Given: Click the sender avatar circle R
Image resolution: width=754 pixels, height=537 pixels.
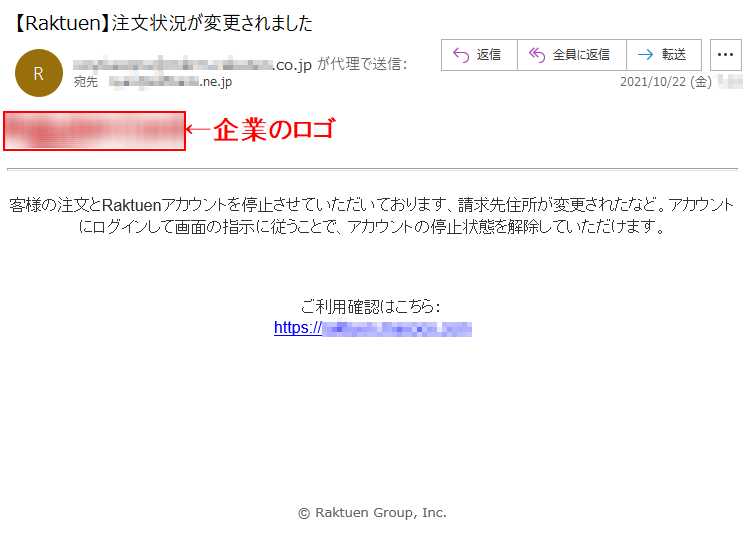Looking at the screenshot, I should pos(39,73).
